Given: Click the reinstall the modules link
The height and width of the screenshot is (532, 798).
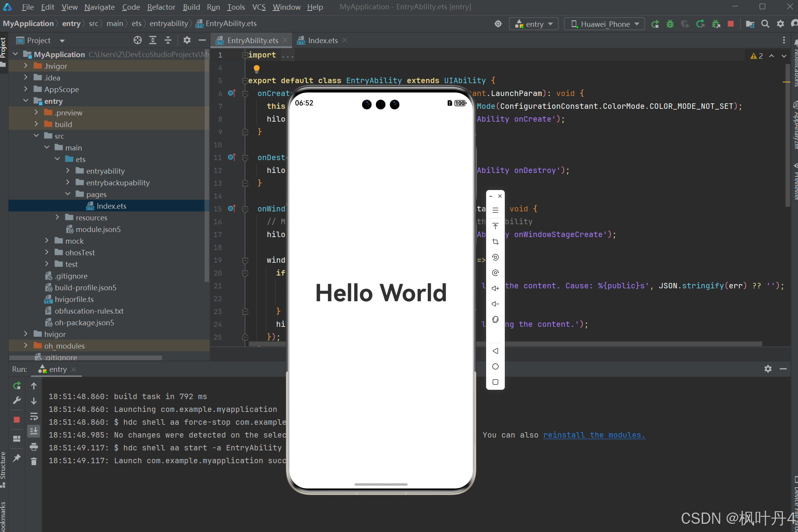Looking at the screenshot, I should [594, 435].
